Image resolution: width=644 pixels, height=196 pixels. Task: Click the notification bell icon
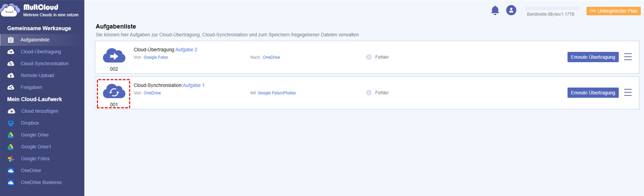(495, 11)
